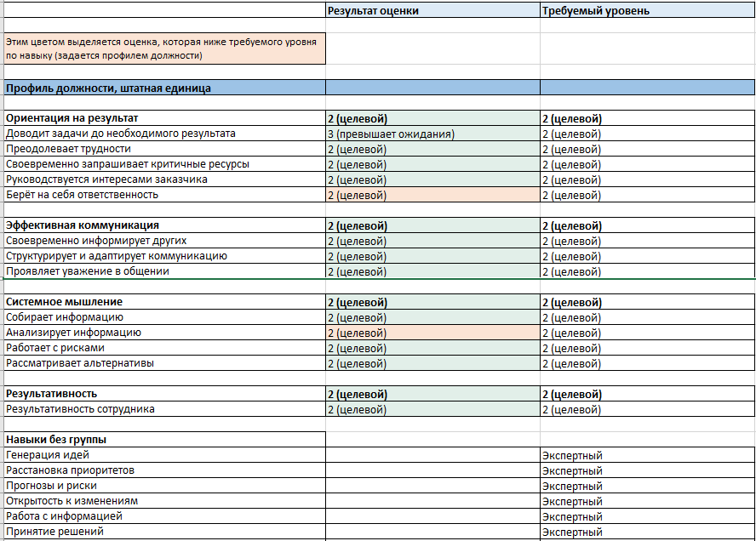Select 'Экспертный' level for 'Генерация идей'
The image size is (756, 541).
[x=647, y=455]
